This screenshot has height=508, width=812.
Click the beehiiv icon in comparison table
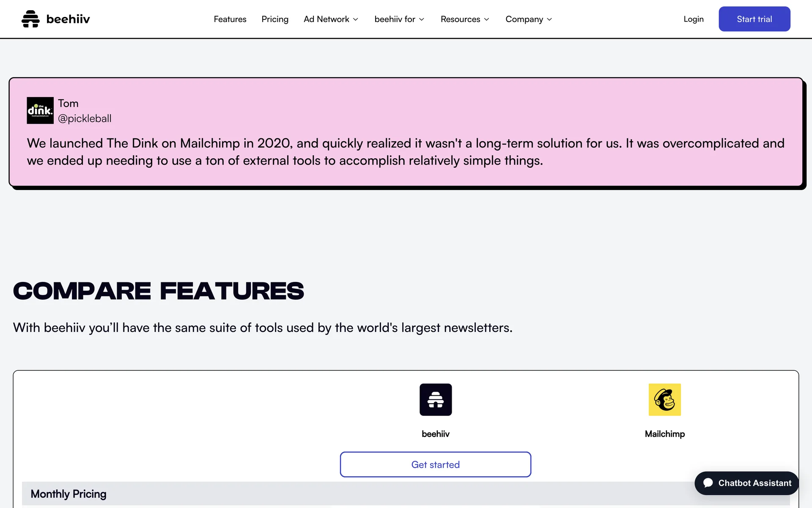click(x=436, y=400)
